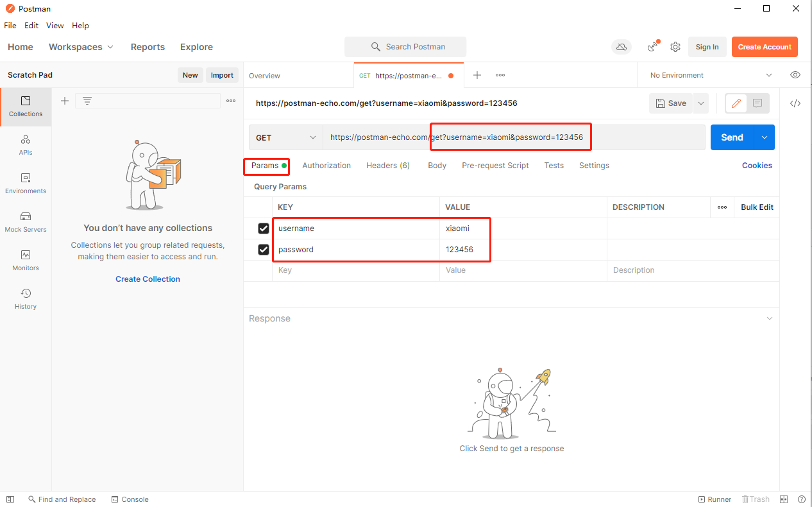Expand the Workspaces dropdown

coord(81,47)
